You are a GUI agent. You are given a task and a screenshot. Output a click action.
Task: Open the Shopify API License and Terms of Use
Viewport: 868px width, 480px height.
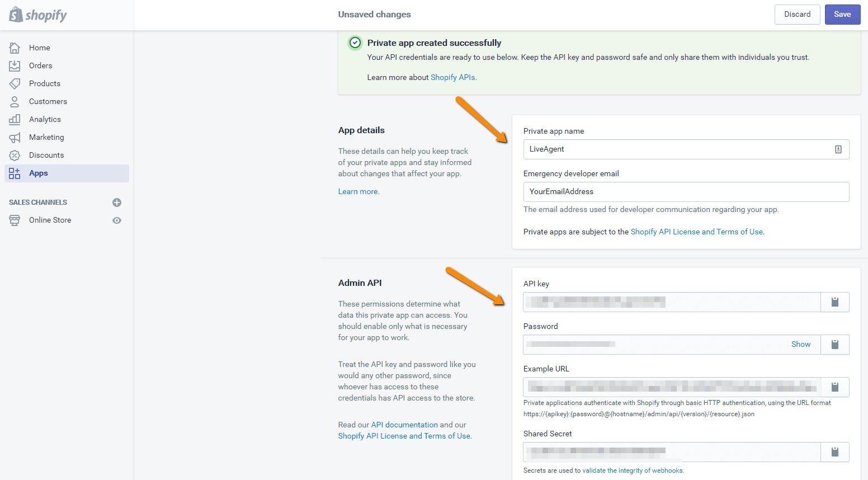[696, 231]
